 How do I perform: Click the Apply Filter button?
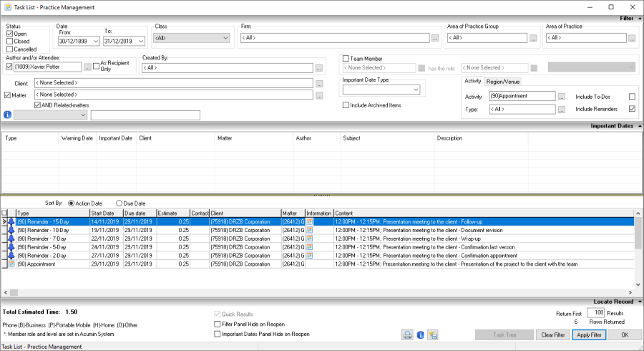589,335
